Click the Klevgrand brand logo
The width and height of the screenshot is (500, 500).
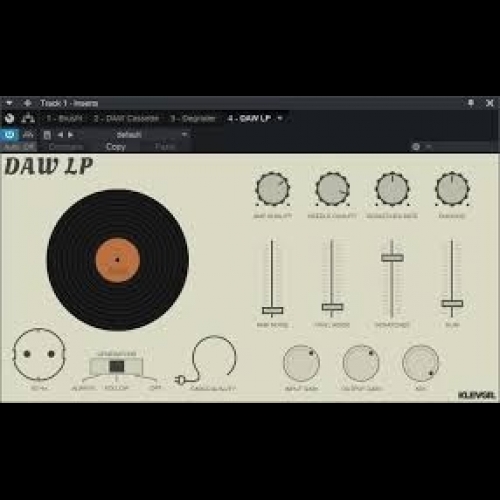pyautogui.click(x=477, y=395)
